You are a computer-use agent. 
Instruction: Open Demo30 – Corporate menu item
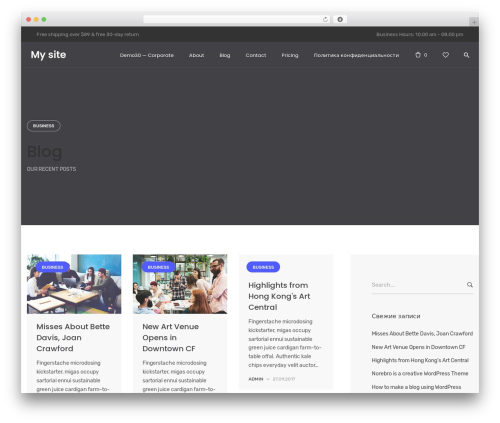click(147, 55)
